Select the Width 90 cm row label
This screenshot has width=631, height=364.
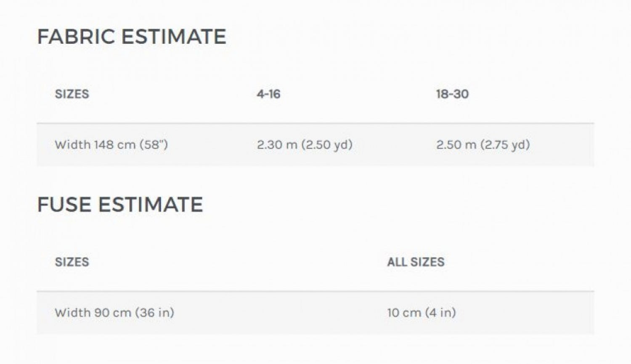[114, 313]
